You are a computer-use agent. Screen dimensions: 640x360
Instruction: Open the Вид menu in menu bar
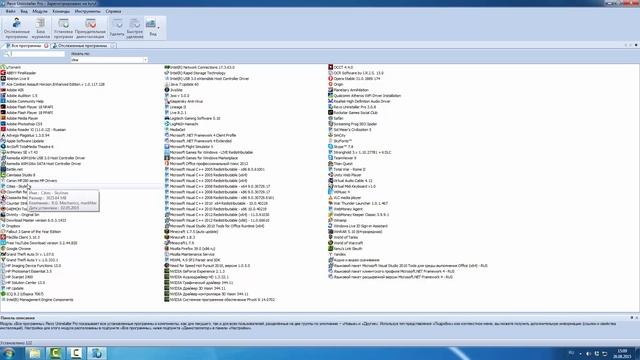tap(24, 11)
